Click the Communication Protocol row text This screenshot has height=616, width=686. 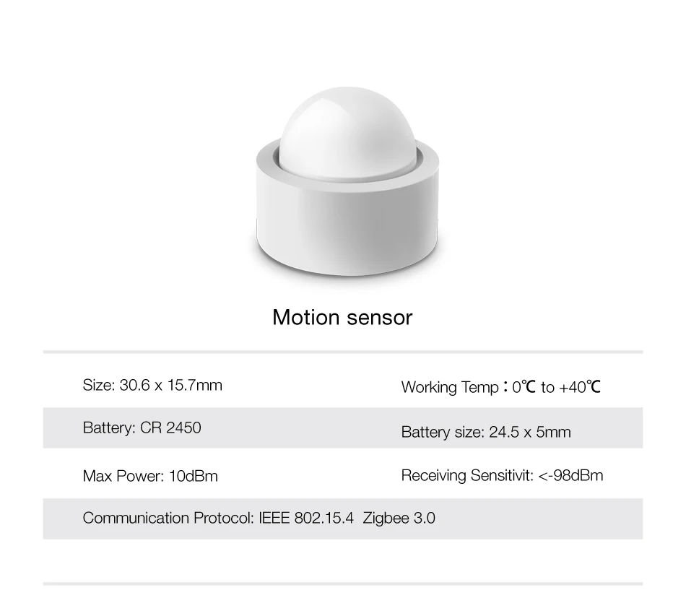[259, 518]
